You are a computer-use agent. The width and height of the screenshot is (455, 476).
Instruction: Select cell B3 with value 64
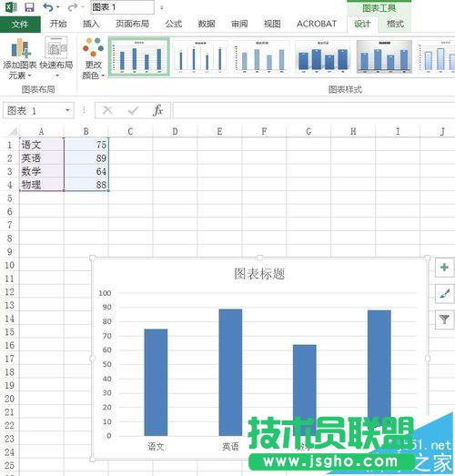click(86, 171)
